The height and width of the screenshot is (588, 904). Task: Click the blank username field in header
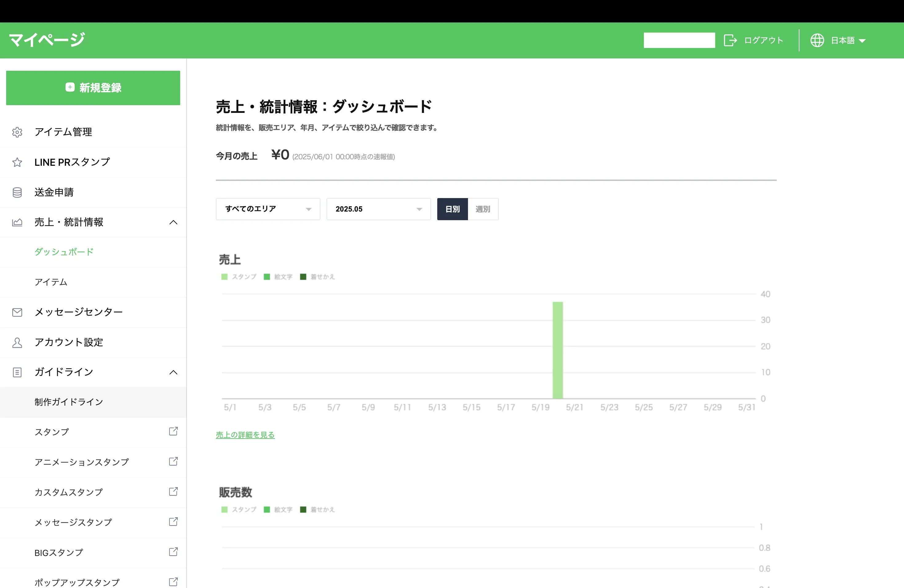[x=679, y=40]
